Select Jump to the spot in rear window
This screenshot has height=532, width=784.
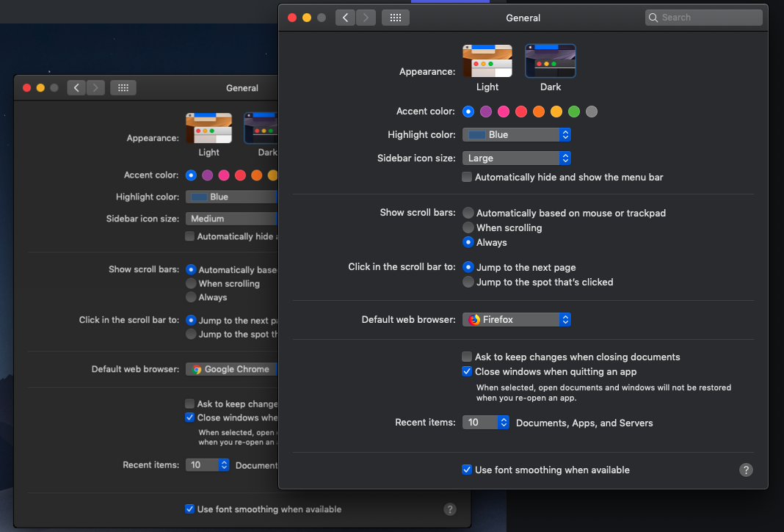(191, 333)
